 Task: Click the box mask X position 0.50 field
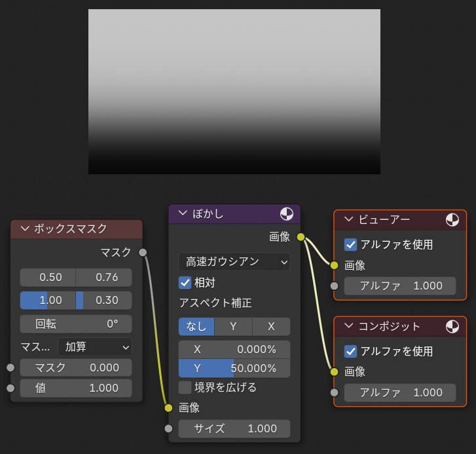48,277
